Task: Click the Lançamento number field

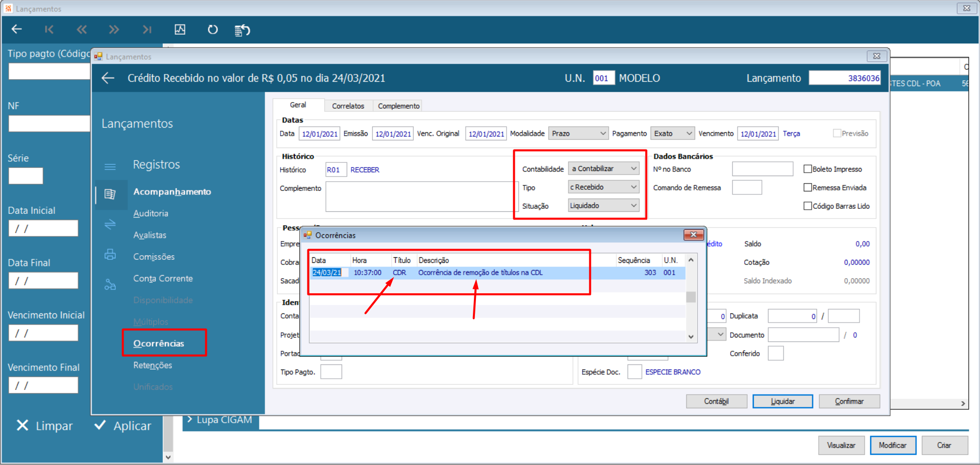Action: coord(845,78)
